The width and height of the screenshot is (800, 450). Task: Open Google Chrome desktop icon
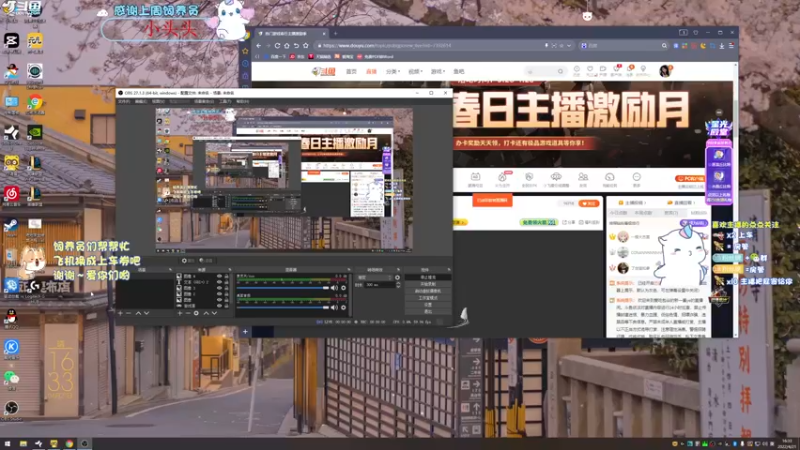click(35, 102)
